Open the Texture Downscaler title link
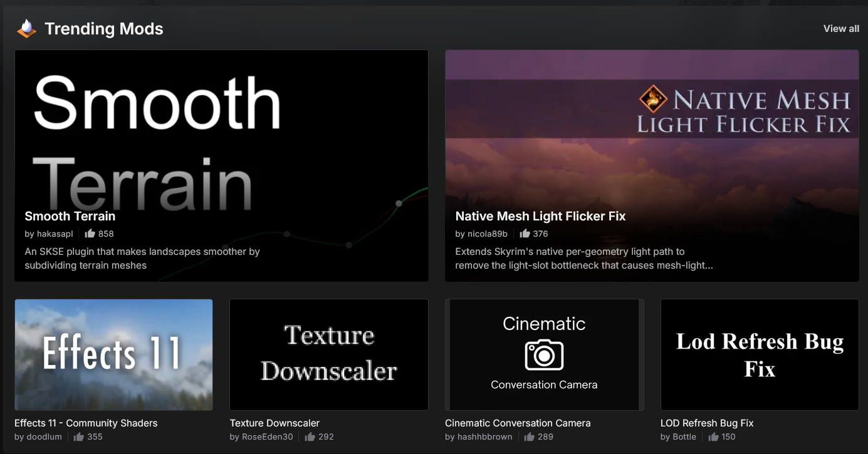868x454 pixels. [x=275, y=423]
